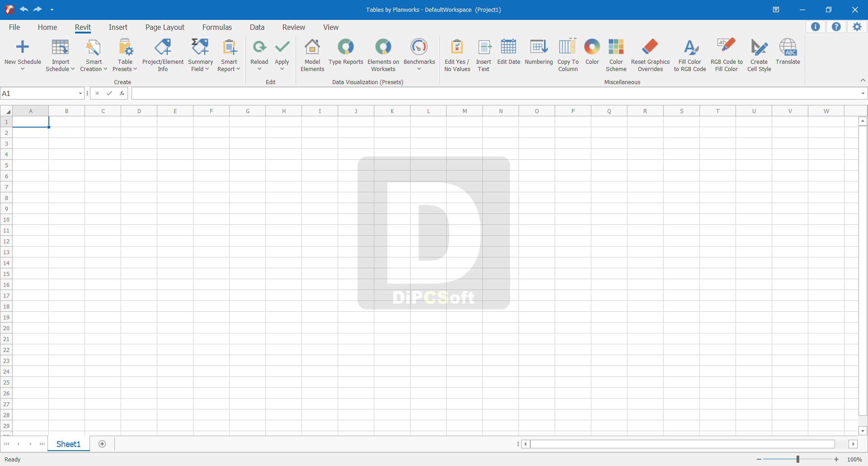Viewport: 868px width, 466px height.
Task: Add a new sheet with plus button
Action: [102, 444]
